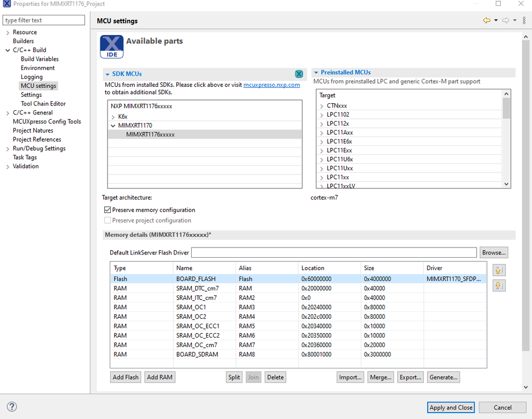Image resolution: width=532 pixels, height=419 pixels.
Task: Toggle Preserve memory configuration checkbox
Action: [x=108, y=210]
